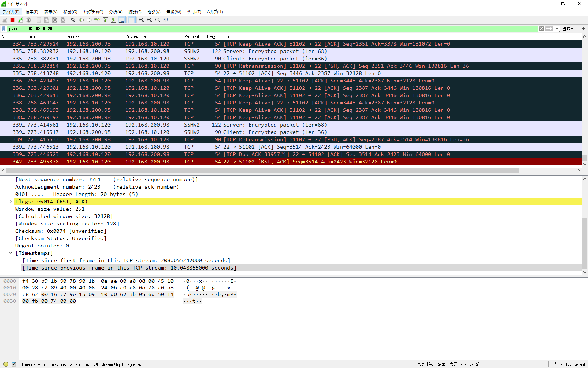Open the display filter bookmark menu
Image resolution: width=588 pixels, height=368 pixels.
pos(4,29)
